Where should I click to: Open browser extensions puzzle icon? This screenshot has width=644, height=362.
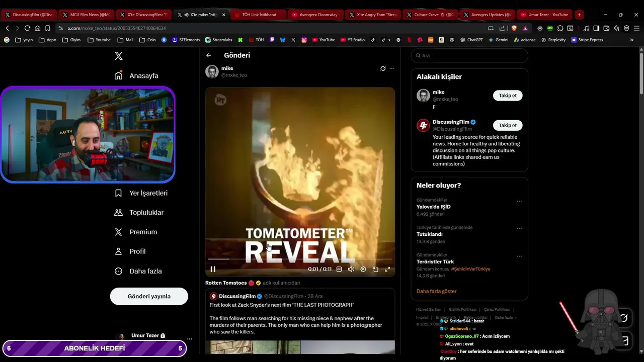click(x=560, y=28)
